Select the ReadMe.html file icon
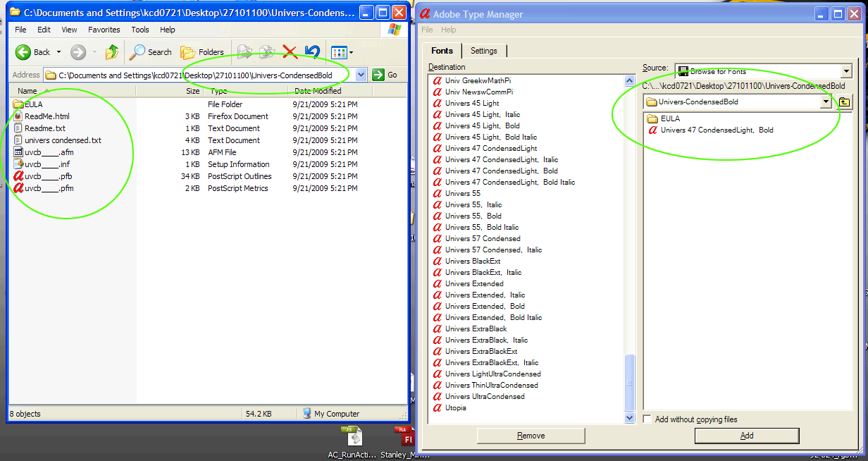Image resolution: width=868 pixels, height=461 pixels. pyautogui.click(x=18, y=116)
